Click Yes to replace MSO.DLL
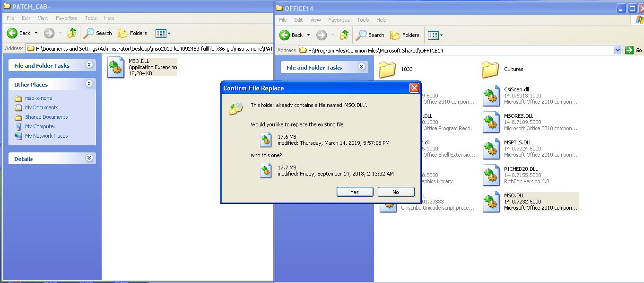 pyautogui.click(x=355, y=192)
